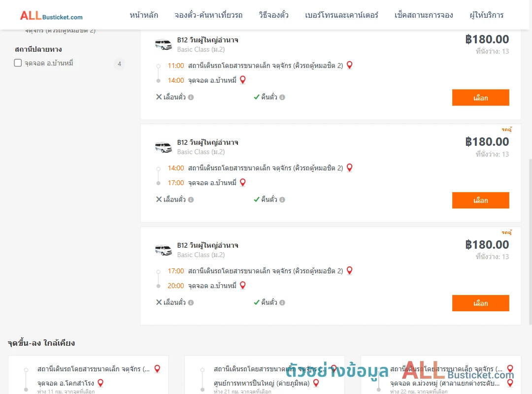Click รถตู้ tag on the 14:00 trip card
This screenshot has width=532, height=394.
(x=506, y=130)
